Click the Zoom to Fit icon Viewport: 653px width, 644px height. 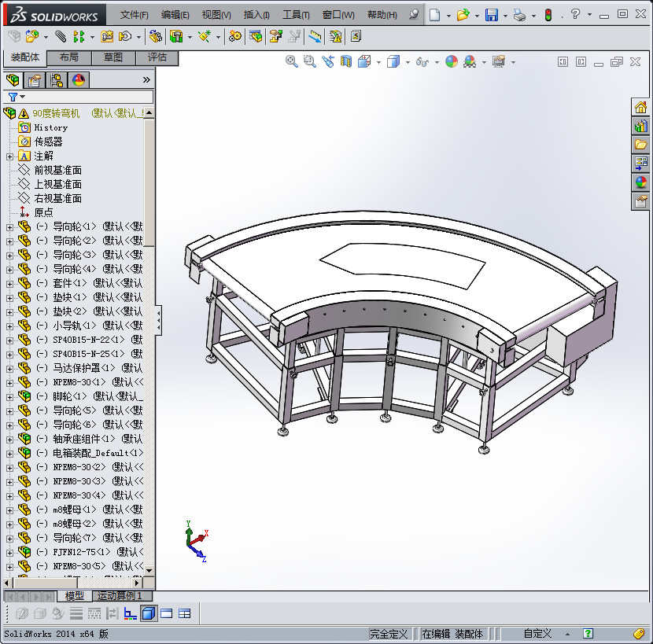click(292, 62)
